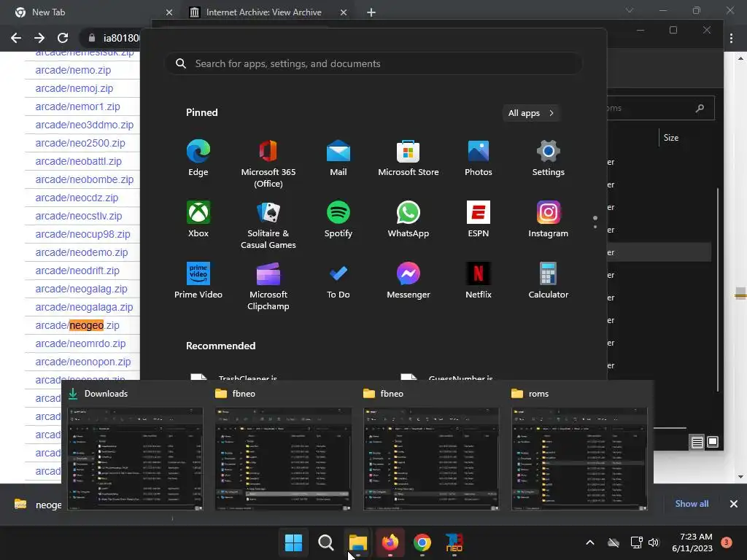
Task: Go forward in the browser
Action: point(39,38)
